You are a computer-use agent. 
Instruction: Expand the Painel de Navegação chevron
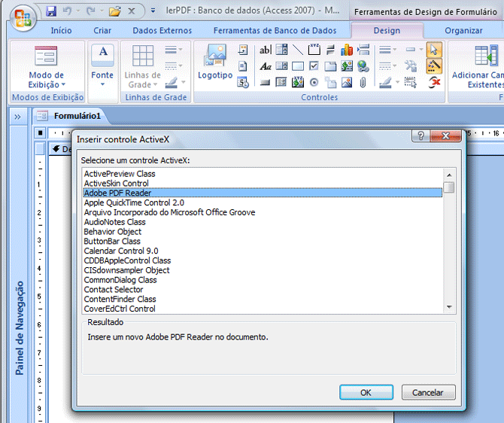click(x=18, y=117)
